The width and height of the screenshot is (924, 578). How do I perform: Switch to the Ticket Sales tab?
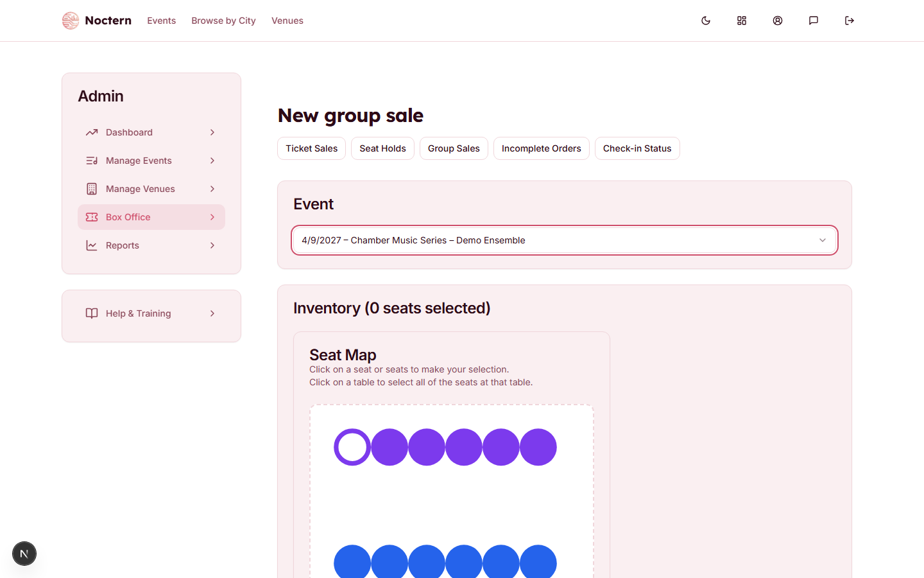311,148
